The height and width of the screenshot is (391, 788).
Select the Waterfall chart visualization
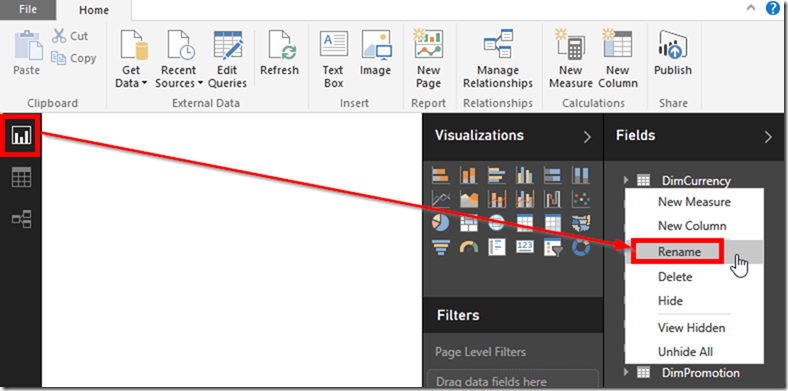click(x=553, y=200)
